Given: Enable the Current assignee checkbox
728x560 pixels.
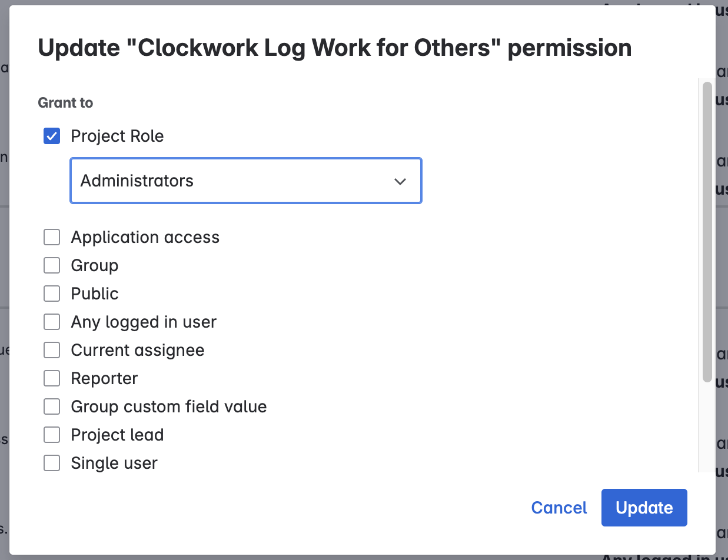Looking at the screenshot, I should click(x=52, y=350).
